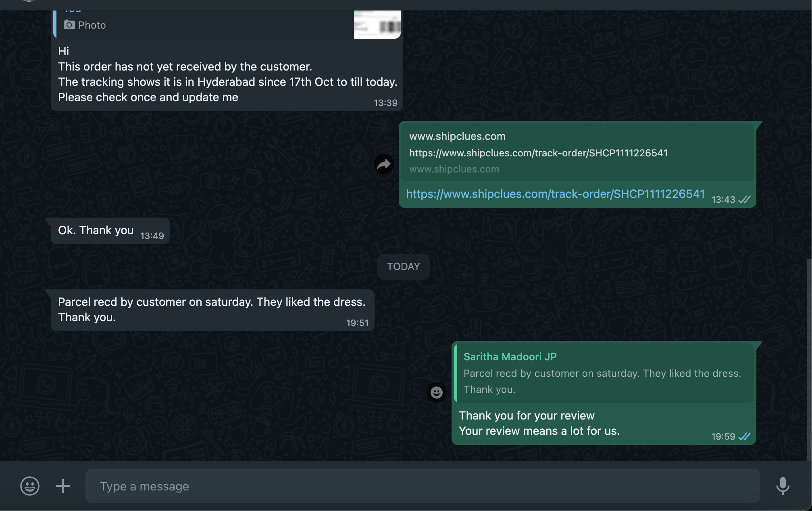The width and height of the screenshot is (812, 511).
Task: Open the blue shipclues track-order hyperlink
Action: tap(555, 194)
